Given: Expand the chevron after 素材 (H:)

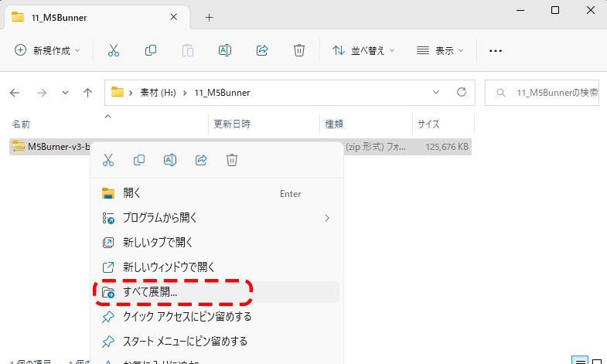Looking at the screenshot, I should [185, 93].
